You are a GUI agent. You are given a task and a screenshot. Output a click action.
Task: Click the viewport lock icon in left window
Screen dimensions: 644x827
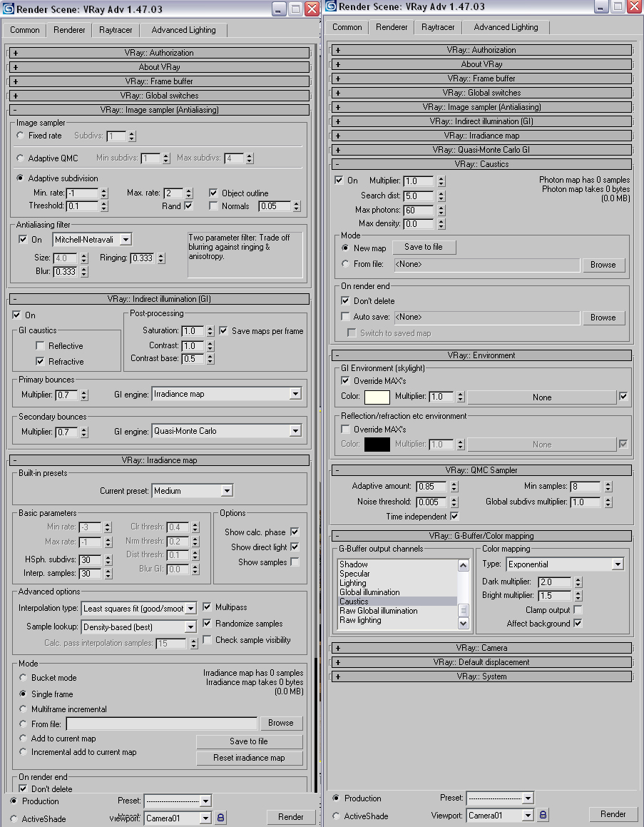(221, 818)
